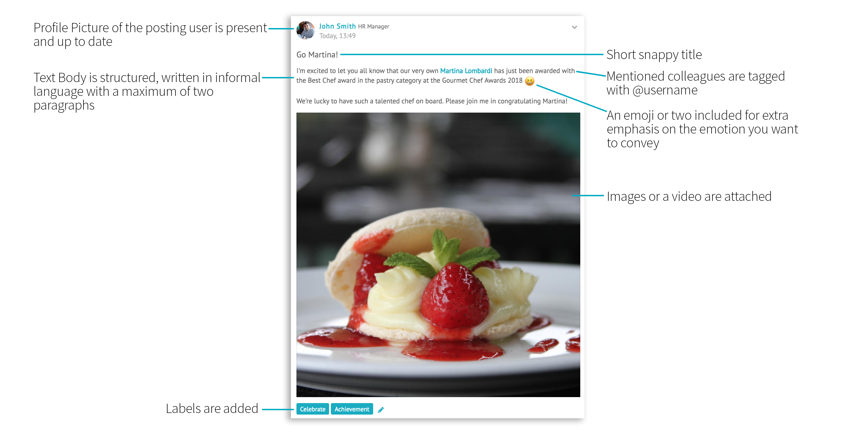Click the HR Manager job title
868x441 pixels.
point(373,27)
